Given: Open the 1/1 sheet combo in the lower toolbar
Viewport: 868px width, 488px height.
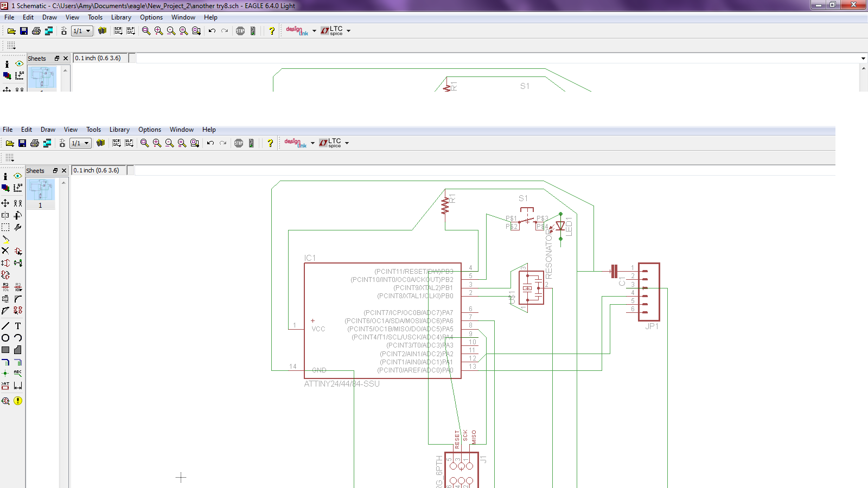Looking at the screenshot, I should pyautogui.click(x=80, y=143).
